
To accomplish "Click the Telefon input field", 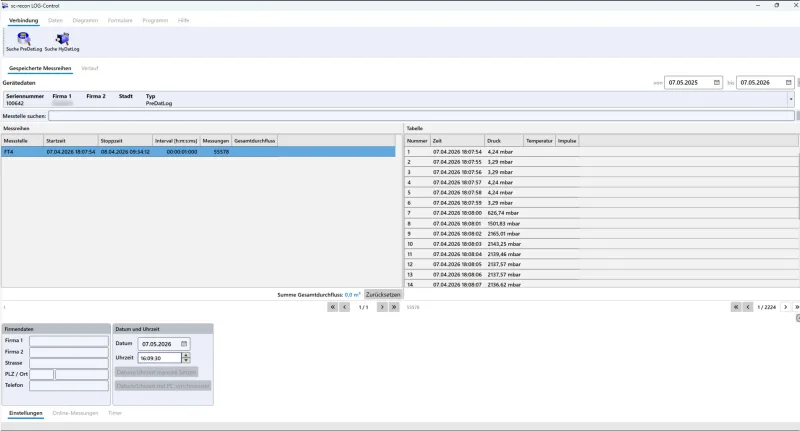I will tap(69, 386).
